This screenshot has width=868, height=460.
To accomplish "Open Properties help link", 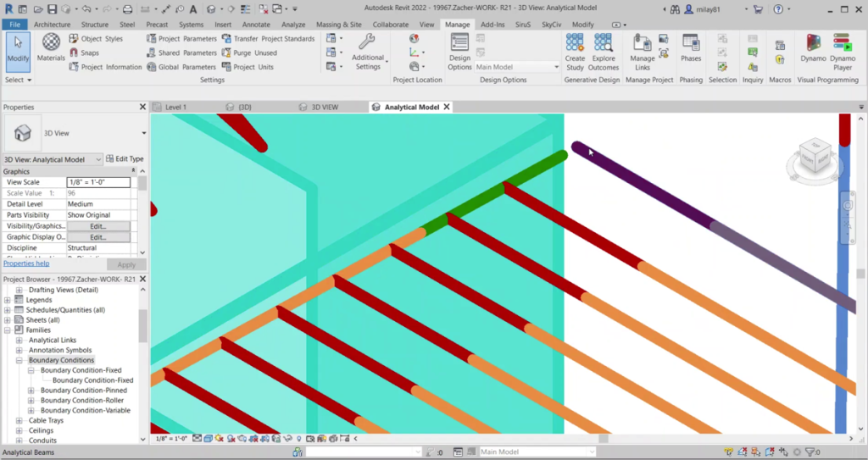I will (x=26, y=263).
